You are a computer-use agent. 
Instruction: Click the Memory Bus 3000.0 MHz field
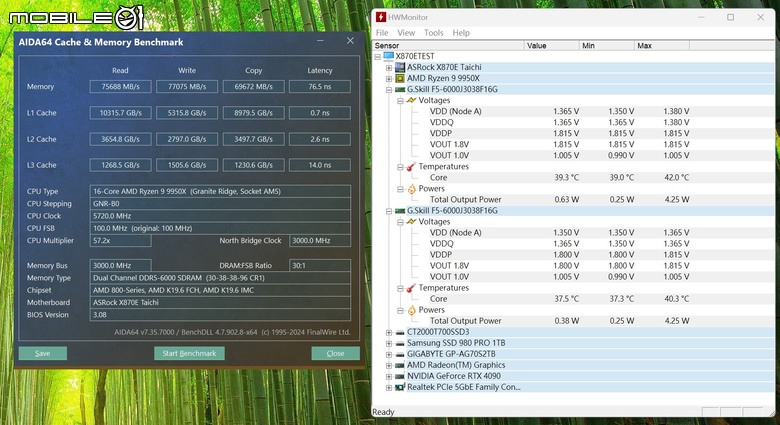[x=120, y=266]
